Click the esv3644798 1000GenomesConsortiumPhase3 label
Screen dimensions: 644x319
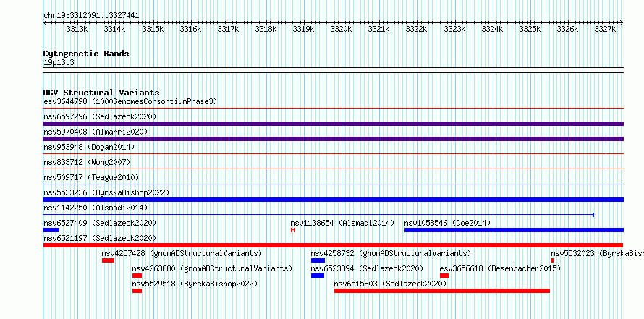pos(130,101)
